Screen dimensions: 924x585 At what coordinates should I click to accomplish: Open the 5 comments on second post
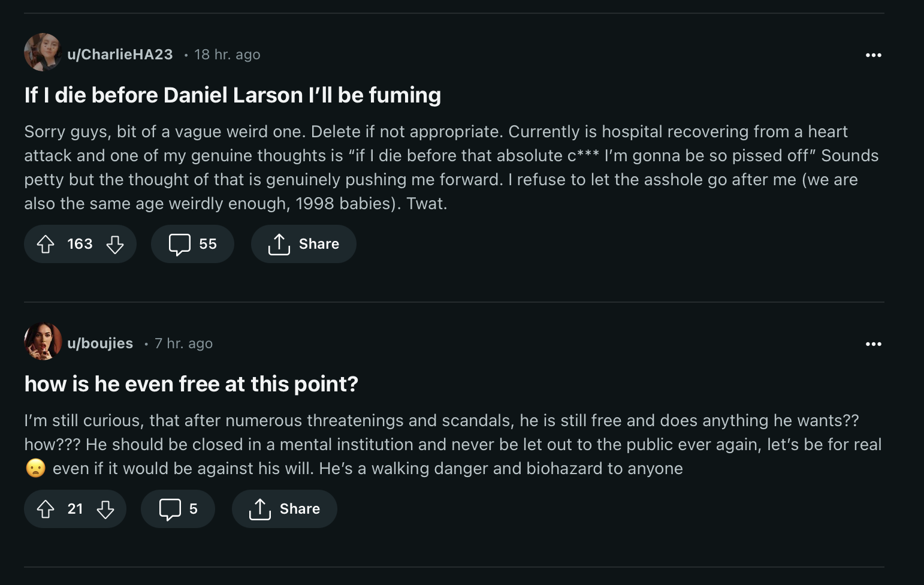178,509
